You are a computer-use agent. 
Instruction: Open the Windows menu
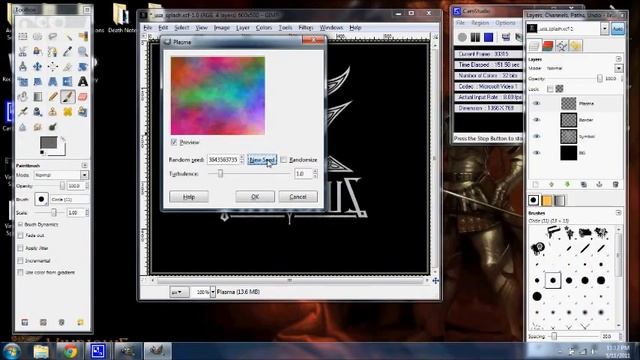click(331, 27)
